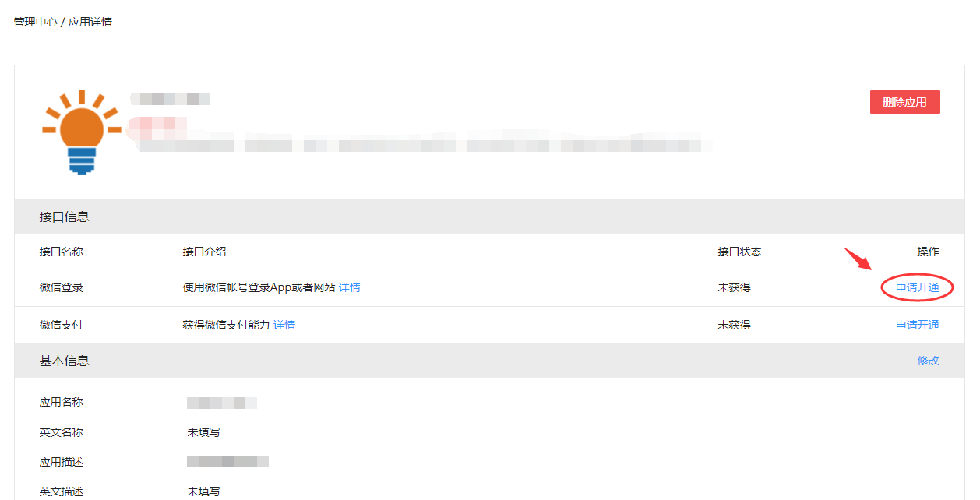The height and width of the screenshot is (500, 980).
Task: Click the 接口状态 column header
Action: click(x=739, y=252)
